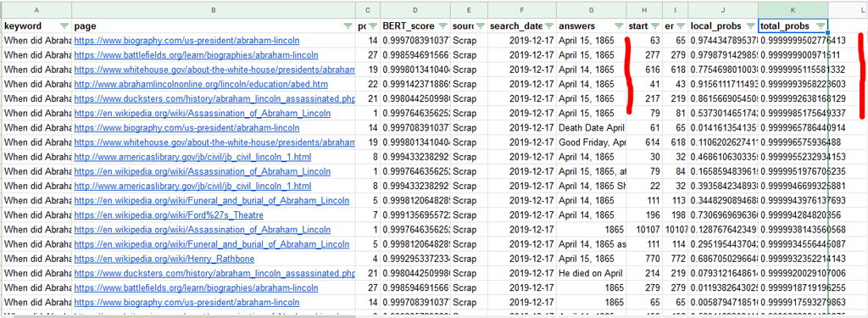
Task: Select start cell with value 616
Action: click(644, 70)
